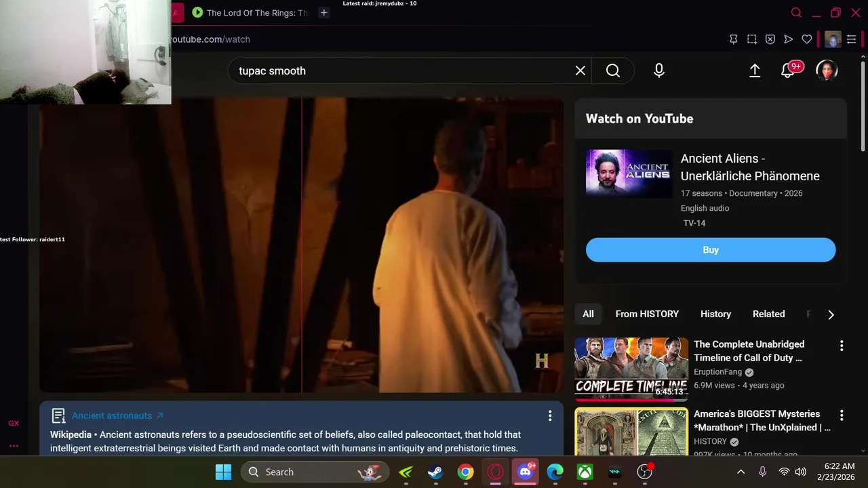The height and width of the screenshot is (488, 868).
Task: Open options for America's BIGGEST Mysteries video
Action: (842, 415)
